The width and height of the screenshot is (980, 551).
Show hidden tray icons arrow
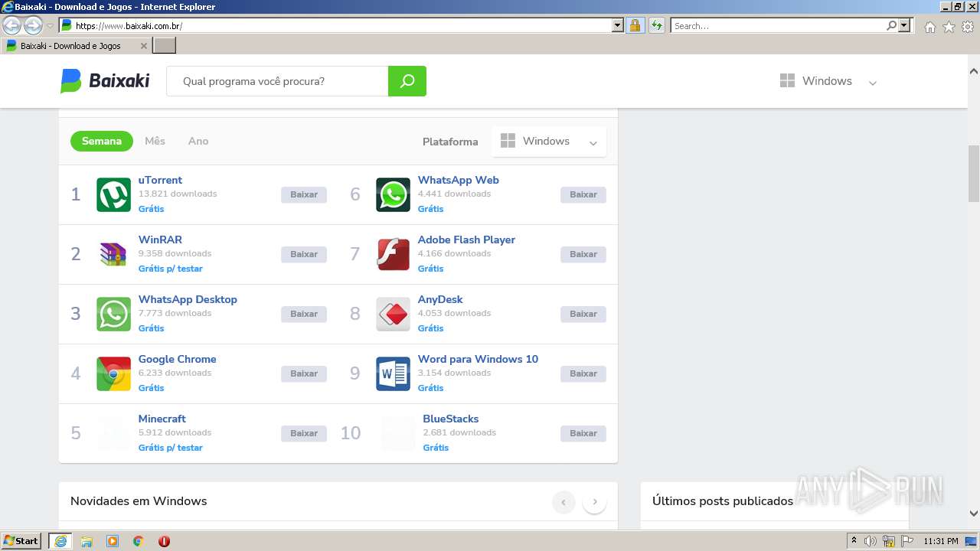854,541
